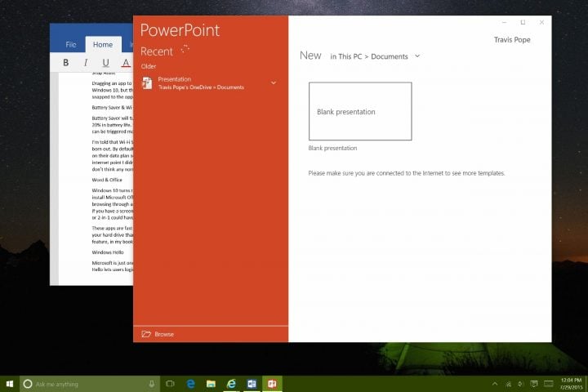588x392 pixels.
Task: Click the Cortana microphone icon
Action: 152,384
